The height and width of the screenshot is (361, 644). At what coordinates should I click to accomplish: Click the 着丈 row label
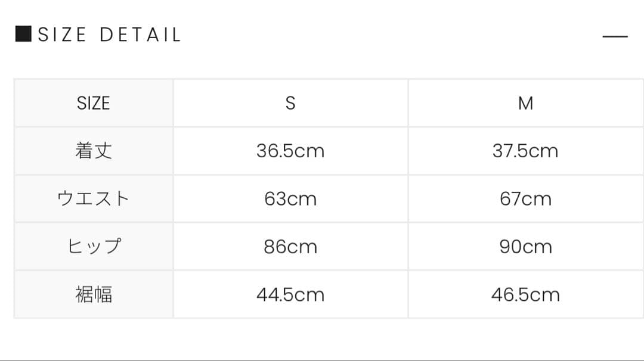(x=94, y=151)
